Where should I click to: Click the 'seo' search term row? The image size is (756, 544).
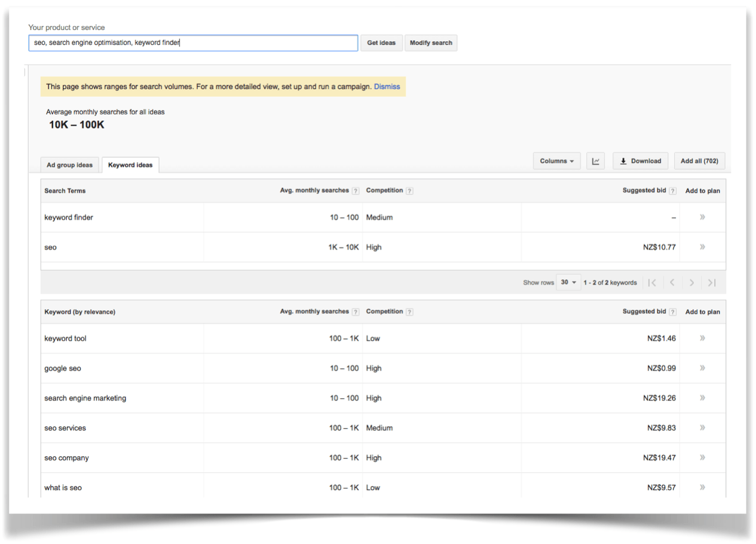pos(383,247)
